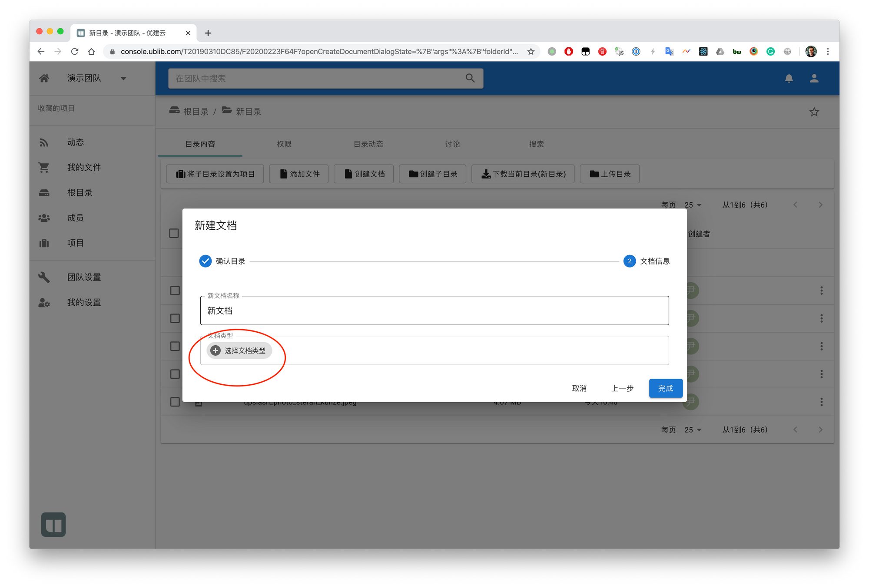Image resolution: width=869 pixels, height=588 pixels.
Task: Open 动态 feed in sidebar
Action: click(75, 142)
